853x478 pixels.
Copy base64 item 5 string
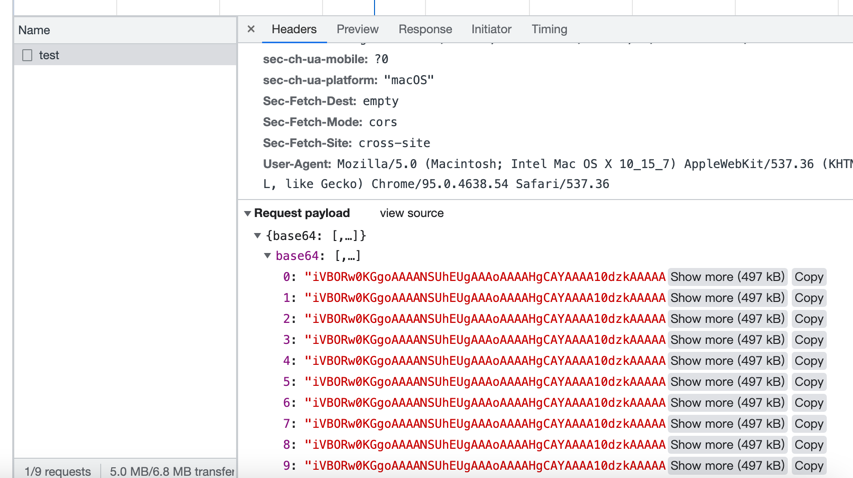tap(808, 382)
